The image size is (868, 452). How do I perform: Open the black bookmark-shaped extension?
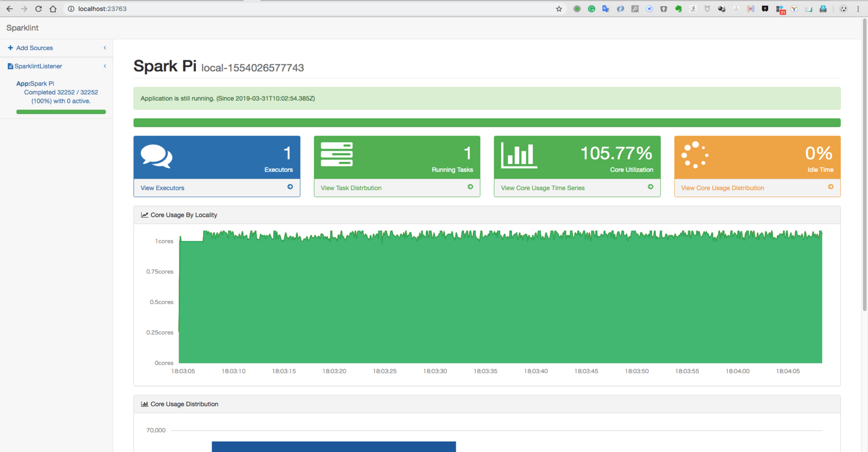(x=765, y=9)
